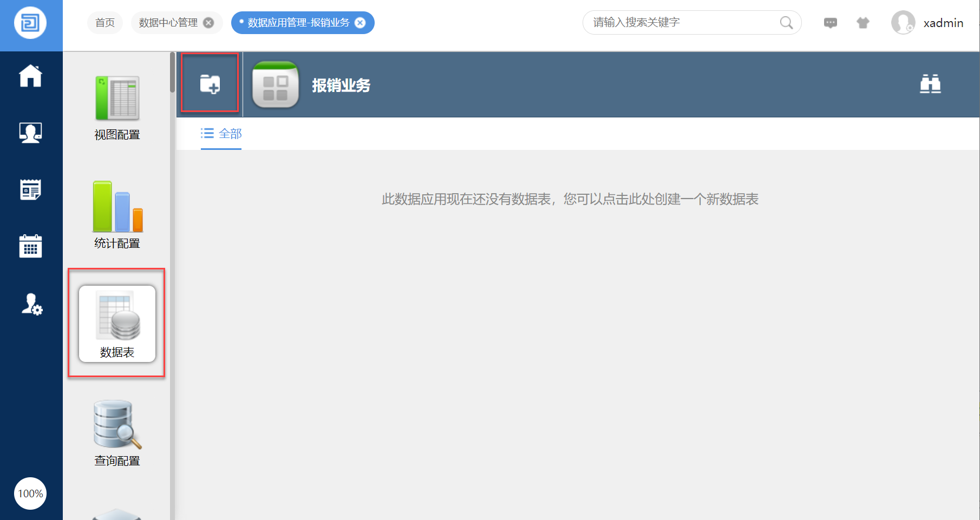Switch to the 数据中心管理 tab
980x520 pixels.
click(x=168, y=23)
